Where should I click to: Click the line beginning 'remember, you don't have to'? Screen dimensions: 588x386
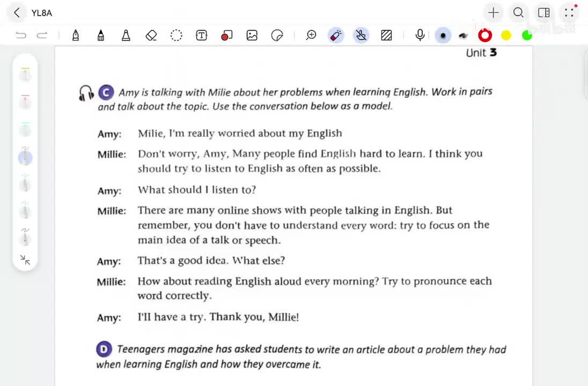[313, 225]
